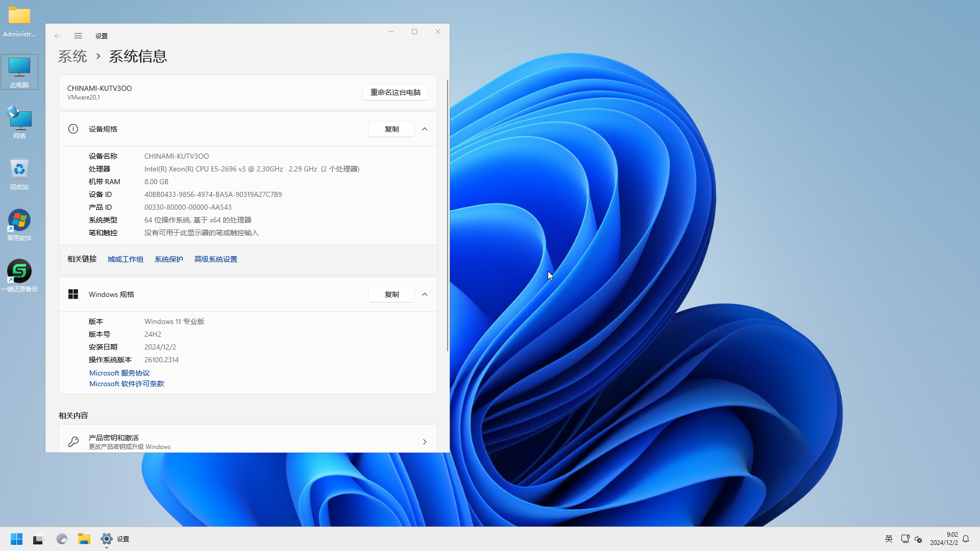Open the network tray icon

pos(905,539)
